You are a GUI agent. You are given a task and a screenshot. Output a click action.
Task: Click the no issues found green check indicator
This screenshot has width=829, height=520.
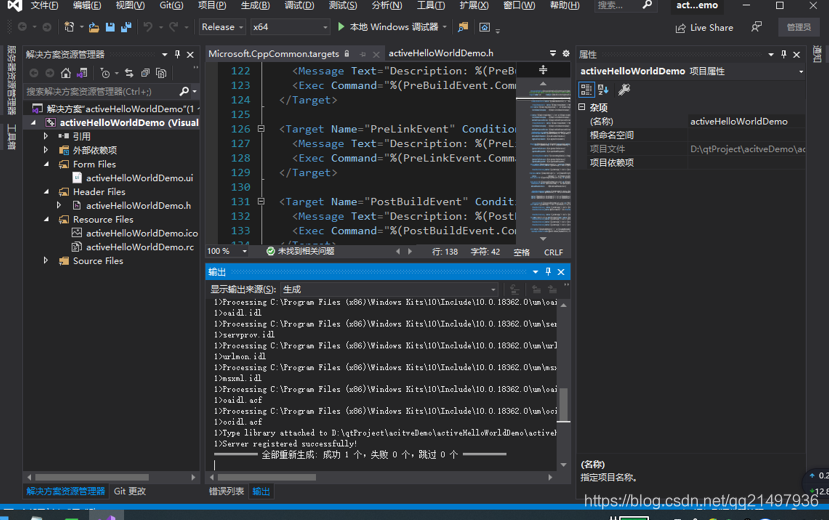[x=271, y=251]
